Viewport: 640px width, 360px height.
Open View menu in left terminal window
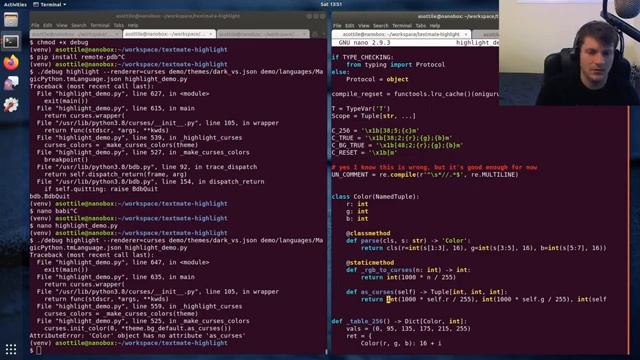click(62, 25)
